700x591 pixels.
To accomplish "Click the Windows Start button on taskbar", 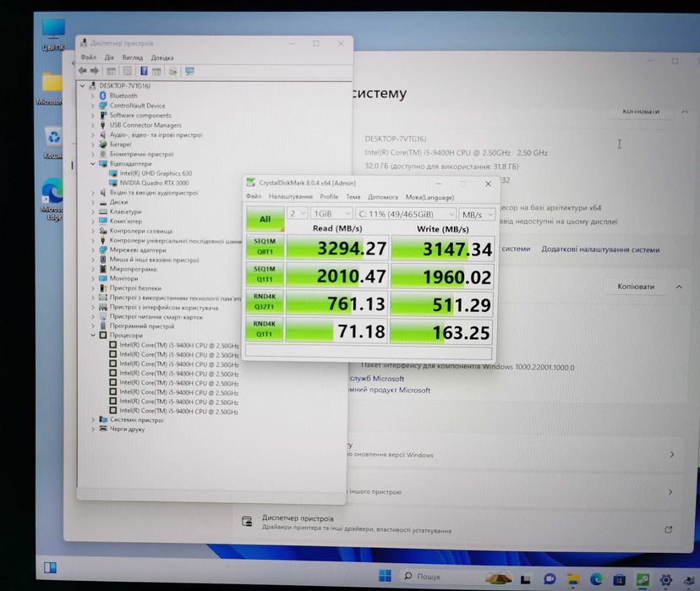I will [x=385, y=576].
